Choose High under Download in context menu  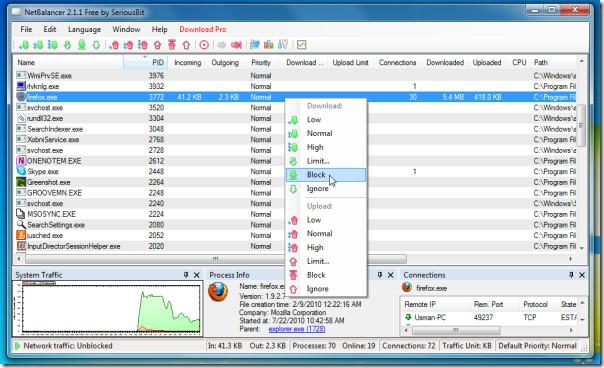(x=326, y=147)
